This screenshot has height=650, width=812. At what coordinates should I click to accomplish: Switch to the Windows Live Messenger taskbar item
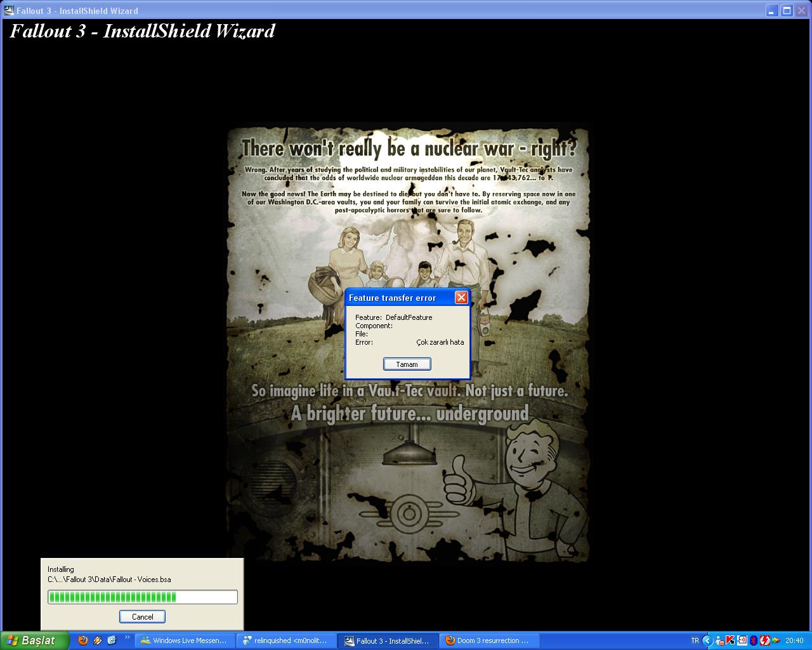(x=185, y=640)
